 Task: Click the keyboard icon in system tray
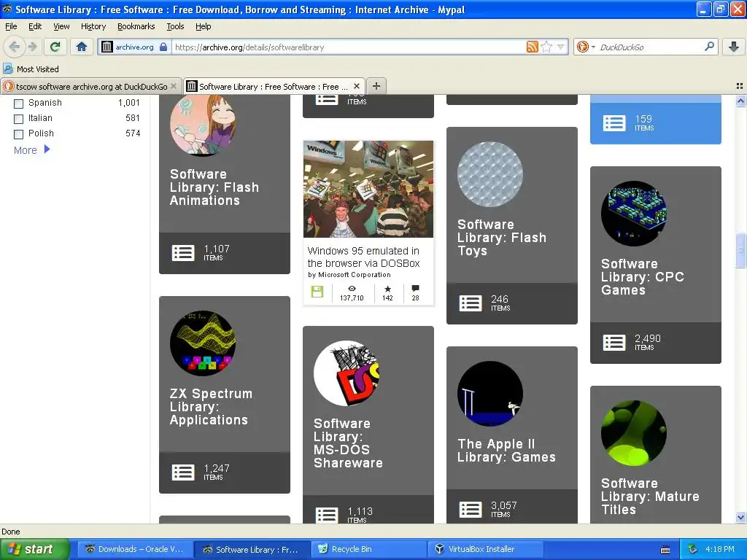point(665,550)
